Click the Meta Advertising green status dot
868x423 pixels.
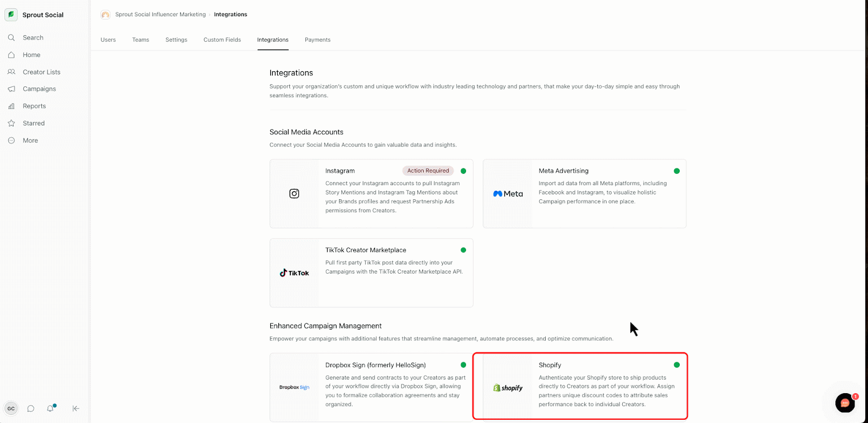[676, 171]
